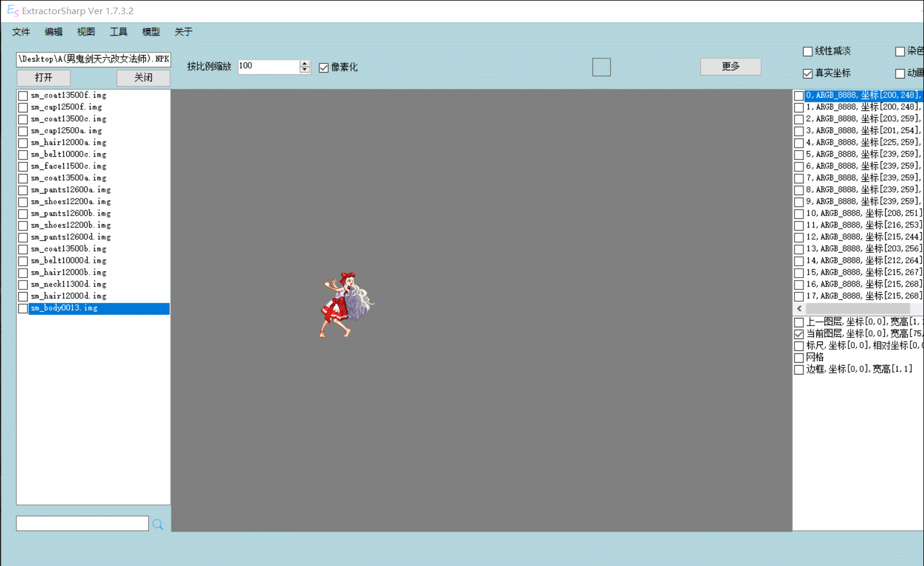The image size is (924, 566).
Task: Select sm_pants12600a.img in file list
Action: pyautogui.click(x=71, y=190)
